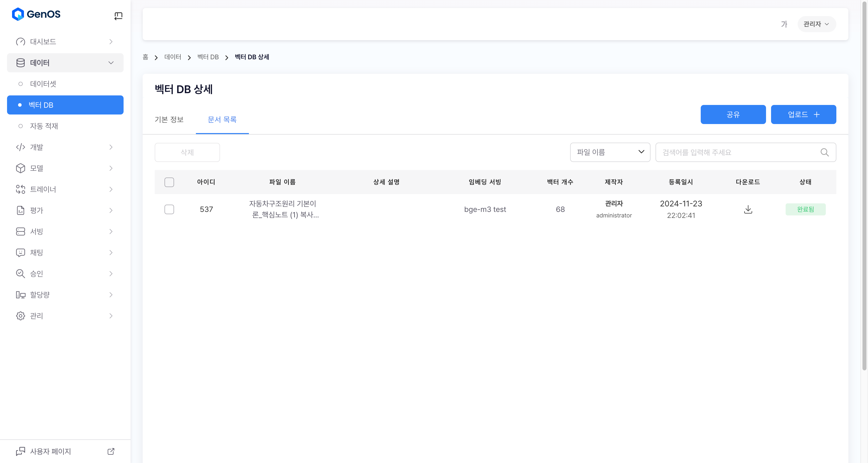Click the 트레이너 icon in the sidebar
868x463 pixels.
point(21,189)
